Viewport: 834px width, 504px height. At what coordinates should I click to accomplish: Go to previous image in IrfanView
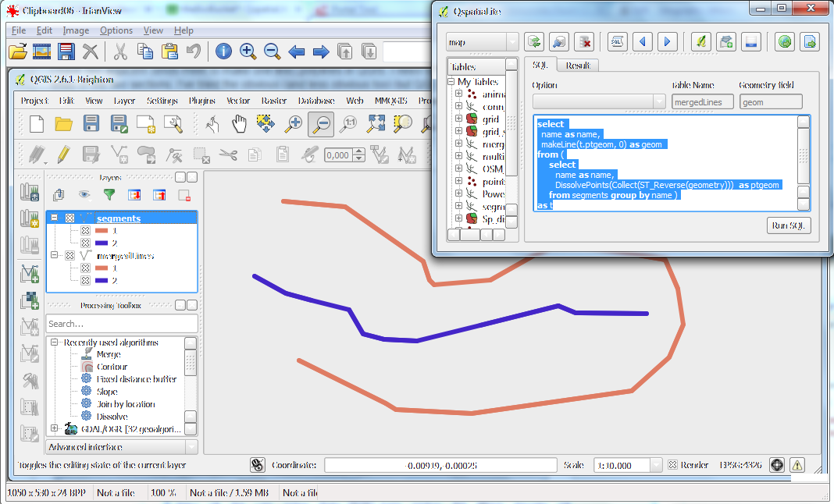coord(296,51)
